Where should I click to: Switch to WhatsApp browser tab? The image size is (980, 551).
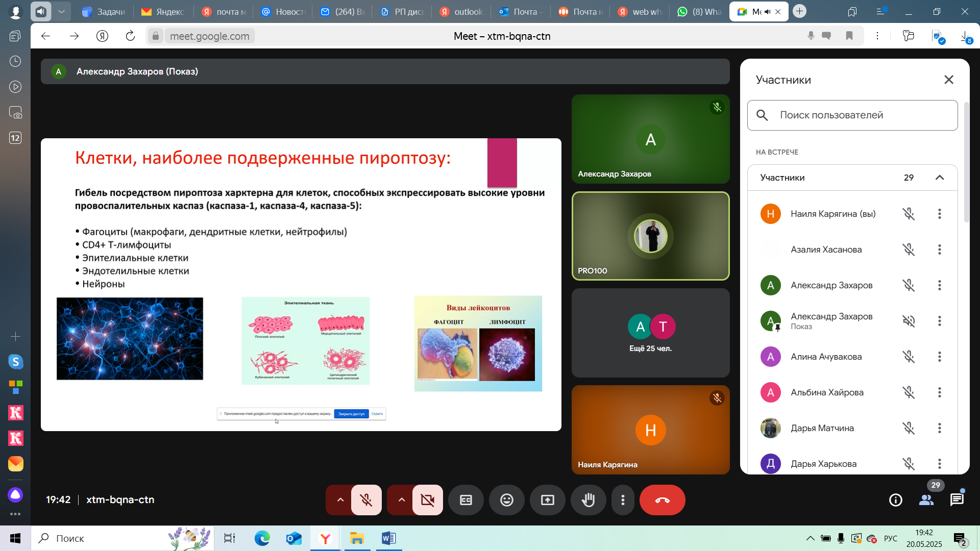click(699, 12)
